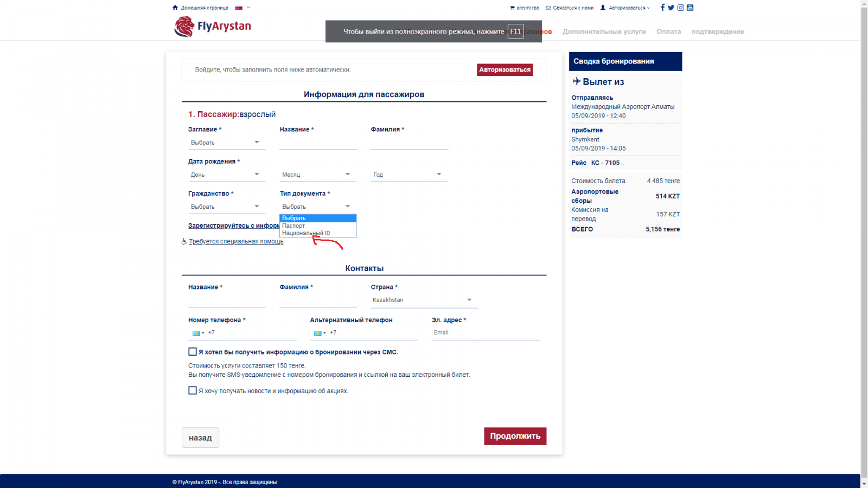Click the Продолжить continue button
868x488 pixels.
pos(515,436)
